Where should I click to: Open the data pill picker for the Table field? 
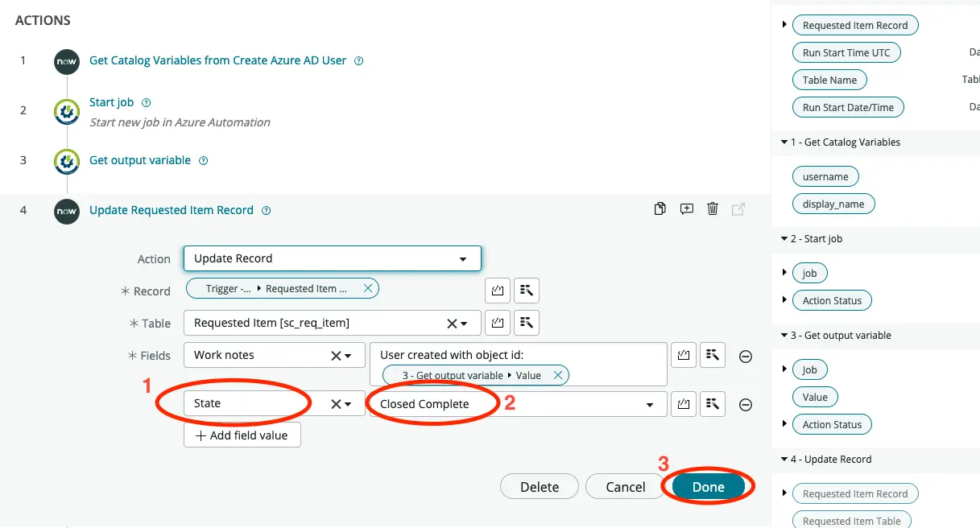526,323
